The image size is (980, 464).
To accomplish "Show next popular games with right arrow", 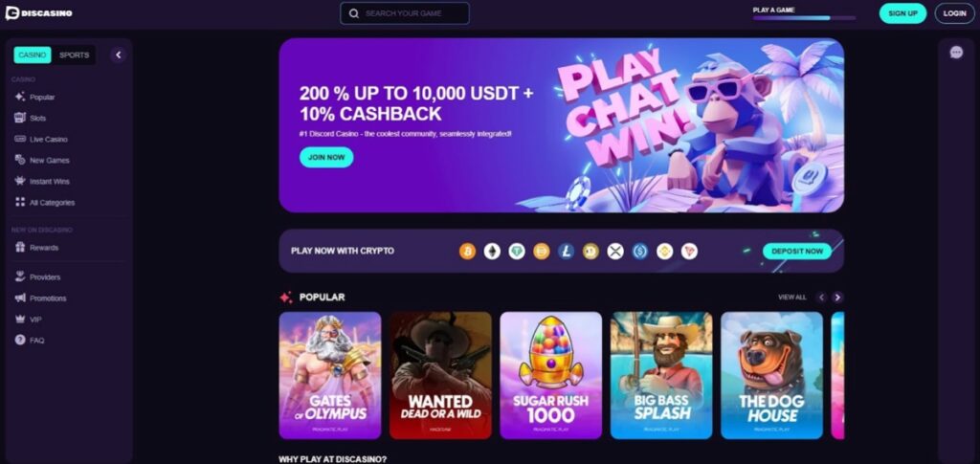I will 837,298.
